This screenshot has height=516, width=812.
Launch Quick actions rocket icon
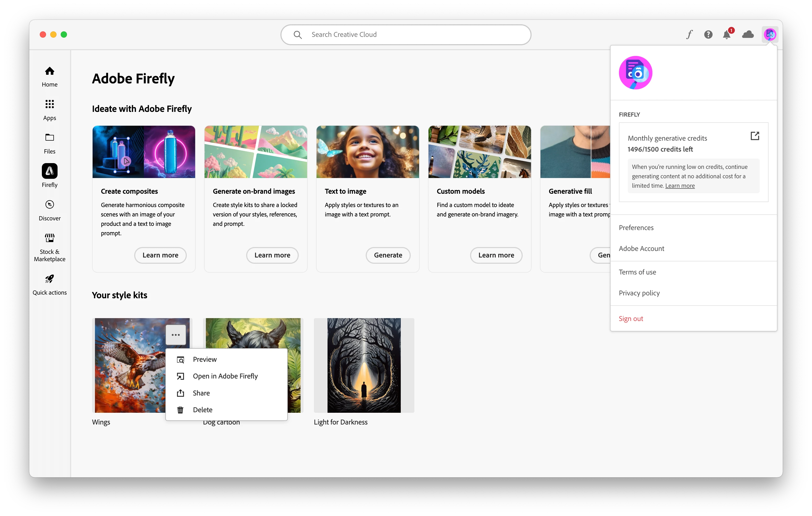pos(49,279)
